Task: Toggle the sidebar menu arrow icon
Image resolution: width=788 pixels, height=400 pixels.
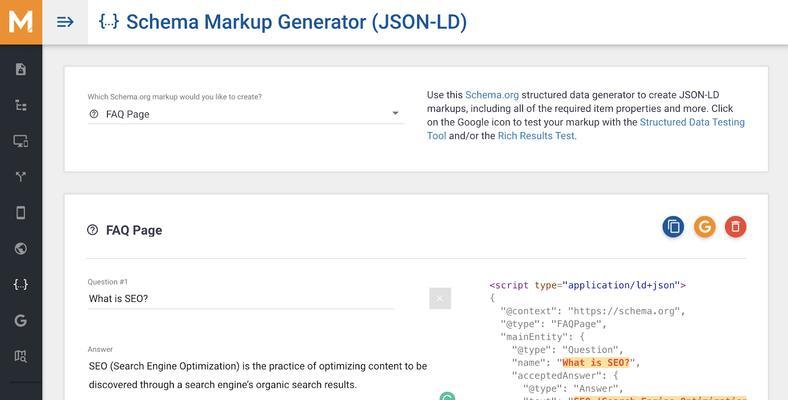Action: (x=65, y=22)
